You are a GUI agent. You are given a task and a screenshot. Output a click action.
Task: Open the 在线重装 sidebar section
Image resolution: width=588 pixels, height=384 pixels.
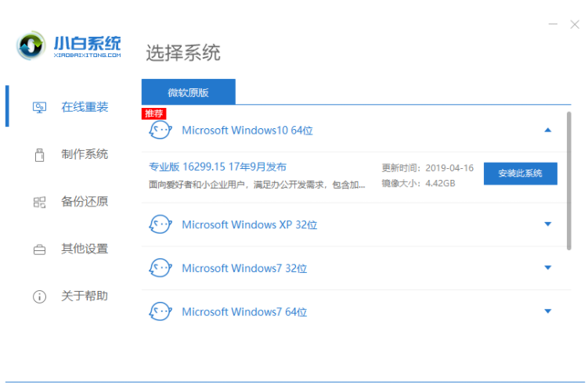tap(85, 107)
